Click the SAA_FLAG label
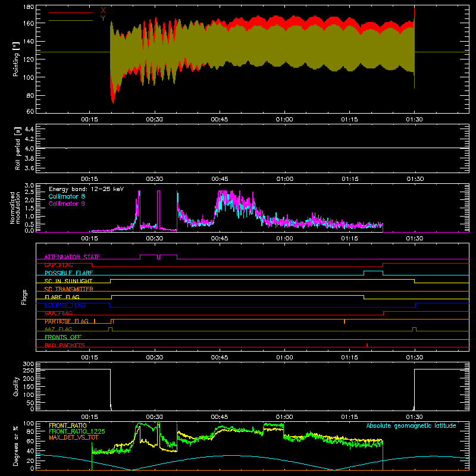 click(x=58, y=314)
